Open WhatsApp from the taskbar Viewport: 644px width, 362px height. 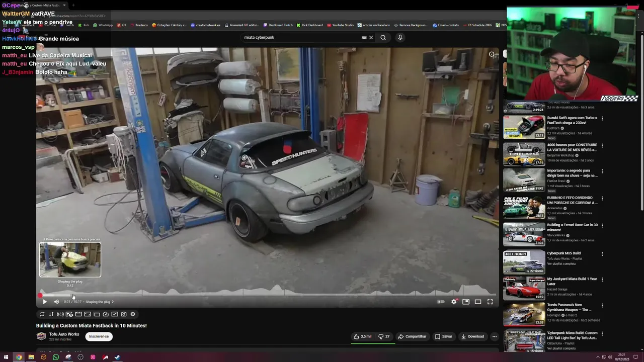click(56, 357)
